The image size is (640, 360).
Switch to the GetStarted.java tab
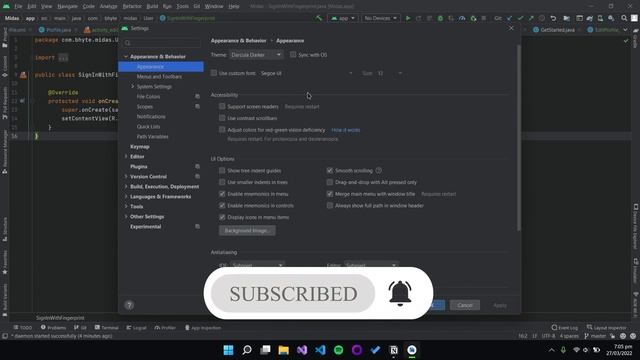[x=556, y=30]
